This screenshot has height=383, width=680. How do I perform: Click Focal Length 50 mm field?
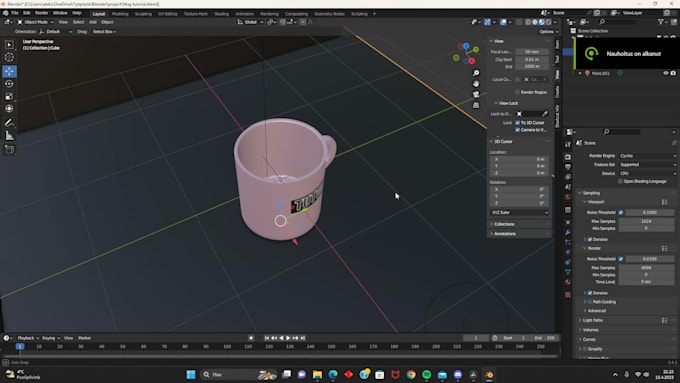(x=532, y=52)
